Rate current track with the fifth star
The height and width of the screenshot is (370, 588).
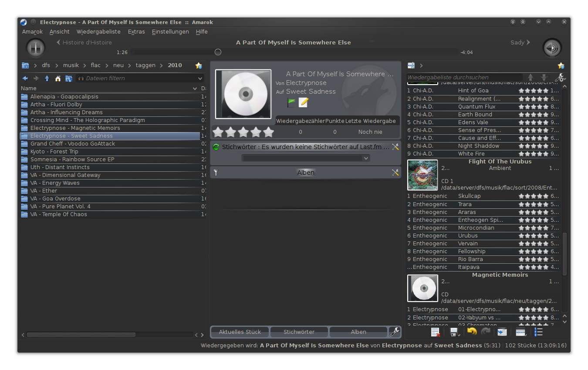click(x=269, y=132)
